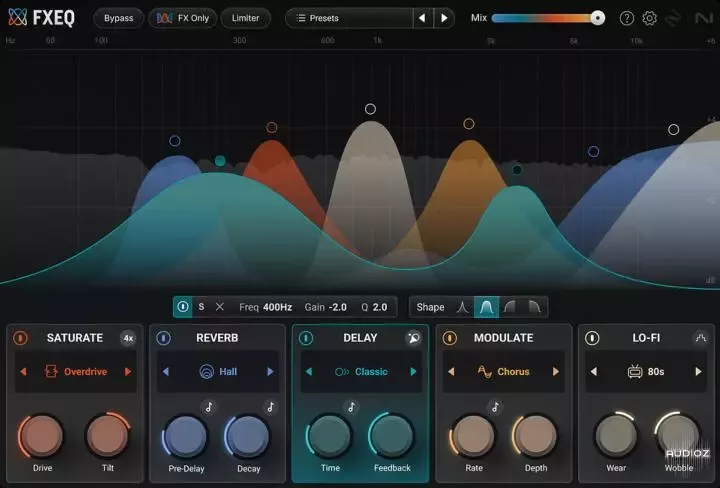The width and height of the screenshot is (720, 488).
Task: Open the Presets dropdown menu
Action: pos(349,18)
